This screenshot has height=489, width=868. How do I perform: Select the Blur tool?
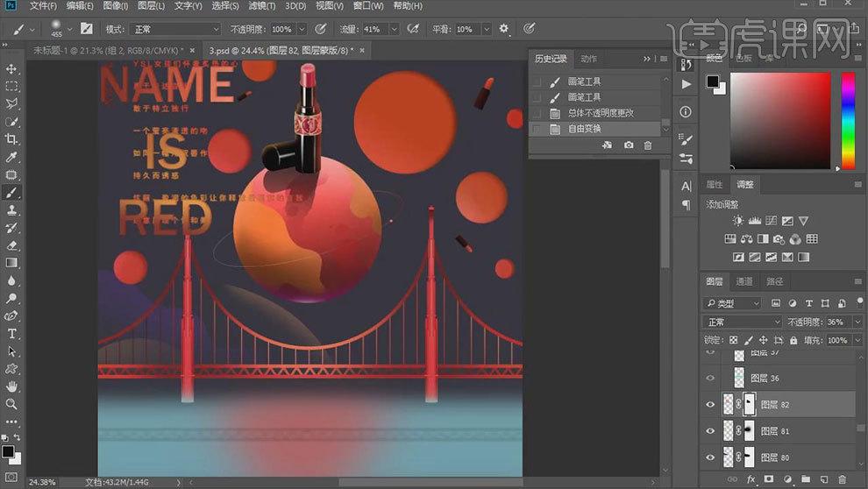pos(11,281)
